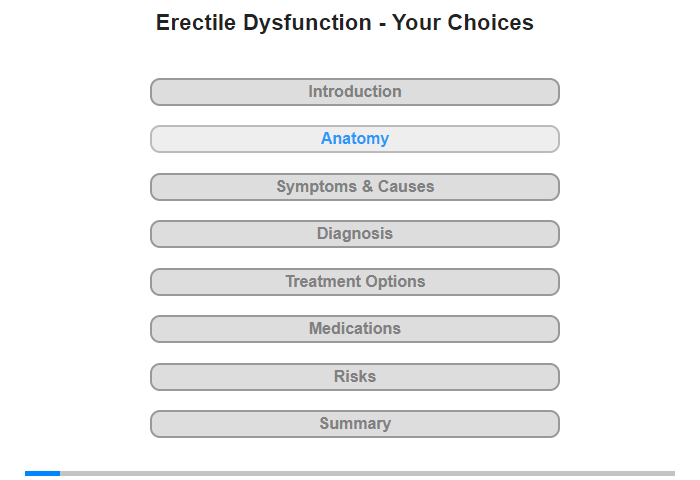The image size is (700, 480).
Task: Click the gray unfilled portion of progress bar
Action: pyautogui.click(x=367, y=473)
